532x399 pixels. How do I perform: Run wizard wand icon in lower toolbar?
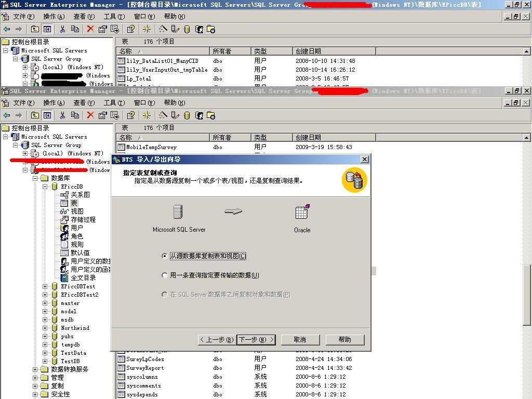coord(163,115)
